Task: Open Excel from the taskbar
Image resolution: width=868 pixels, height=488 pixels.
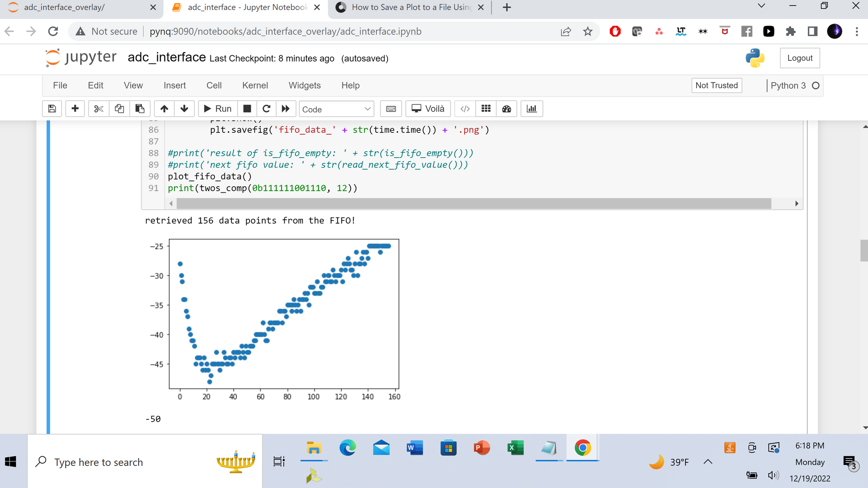Action: (x=515, y=448)
